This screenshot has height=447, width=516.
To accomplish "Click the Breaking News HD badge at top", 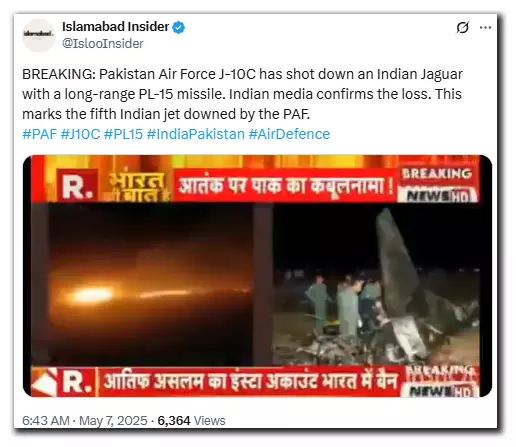I will tap(437, 186).
